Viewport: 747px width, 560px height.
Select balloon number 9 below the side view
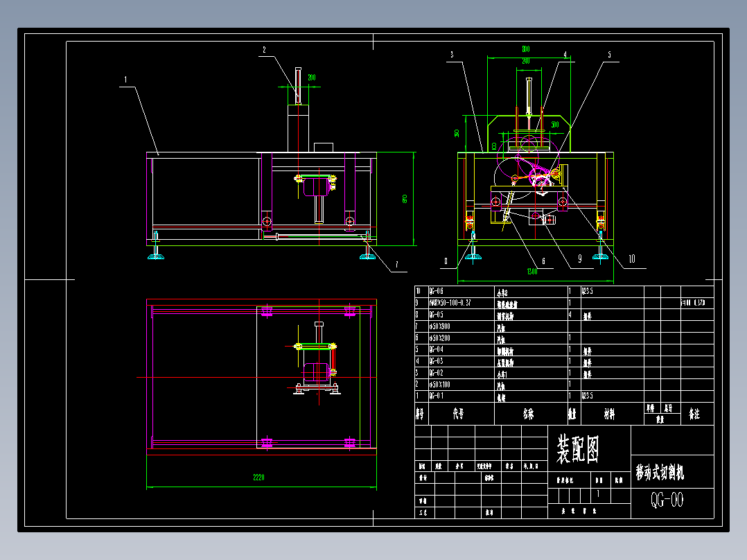click(x=580, y=259)
